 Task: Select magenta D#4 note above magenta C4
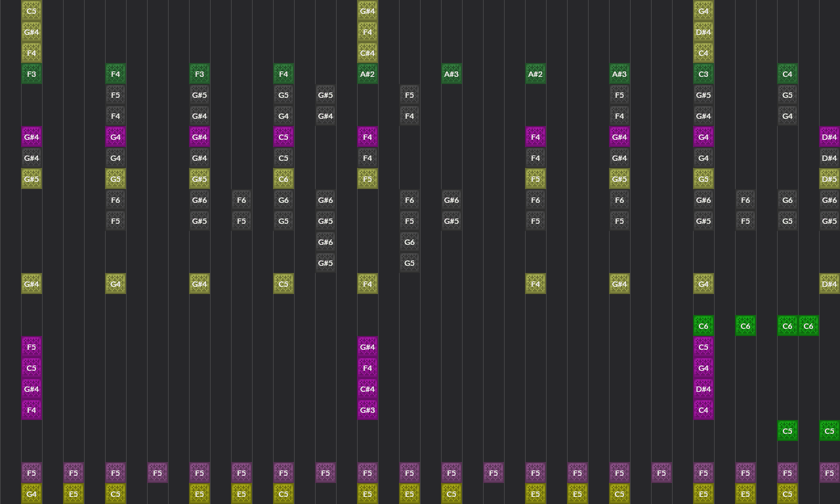pyautogui.click(x=703, y=389)
